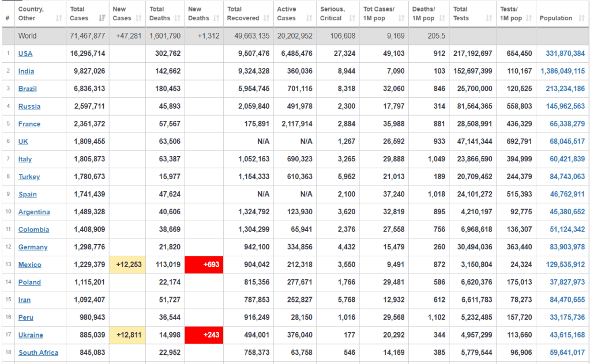Open the USA country link
590x364 pixels.
(25, 54)
